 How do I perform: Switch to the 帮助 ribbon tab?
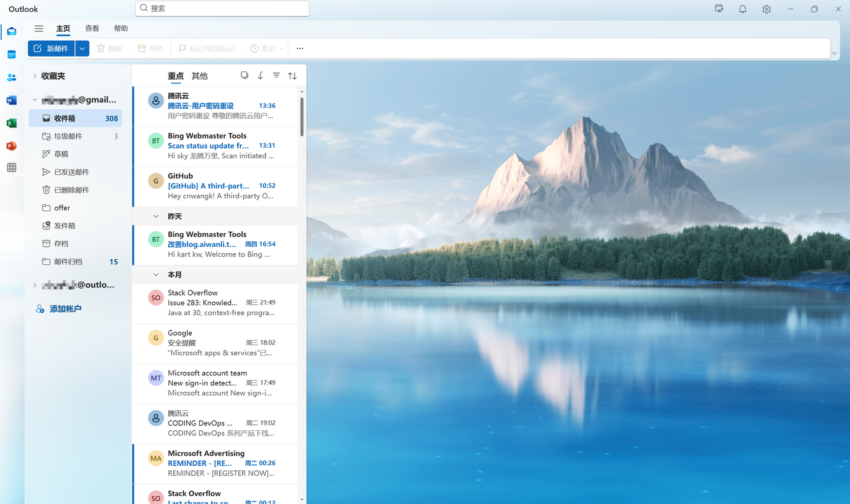pos(121,28)
